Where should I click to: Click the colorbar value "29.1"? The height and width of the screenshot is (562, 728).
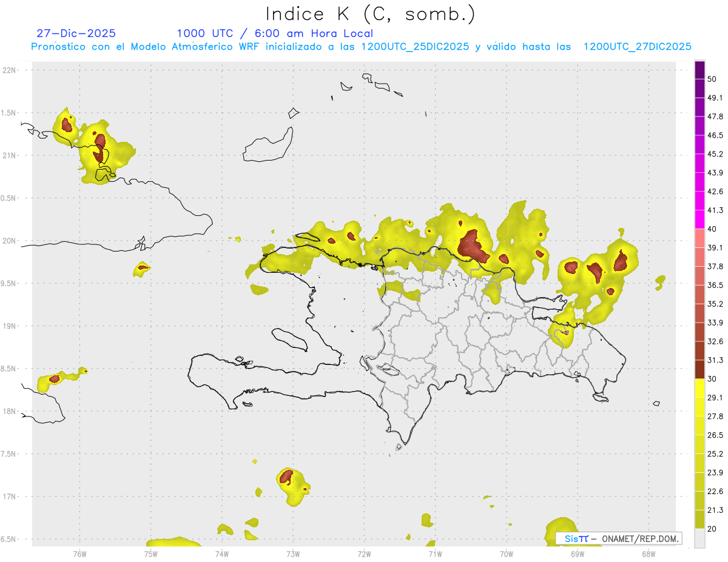point(715,398)
